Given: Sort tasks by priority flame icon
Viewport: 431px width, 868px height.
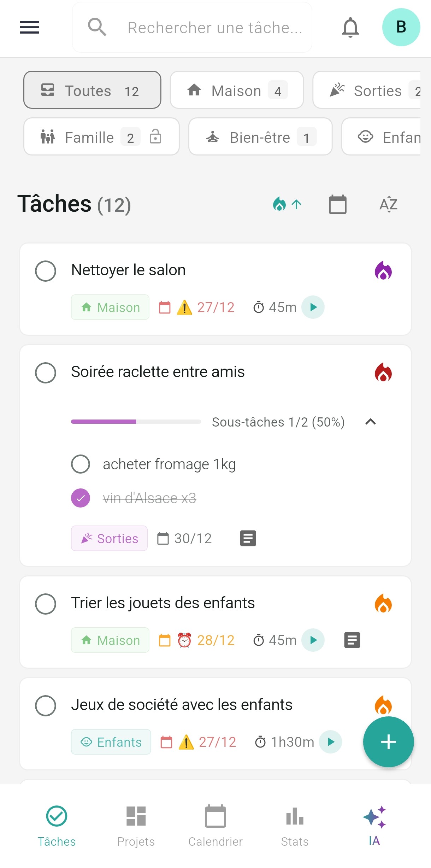Looking at the screenshot, I should click(x=287, y=204).
